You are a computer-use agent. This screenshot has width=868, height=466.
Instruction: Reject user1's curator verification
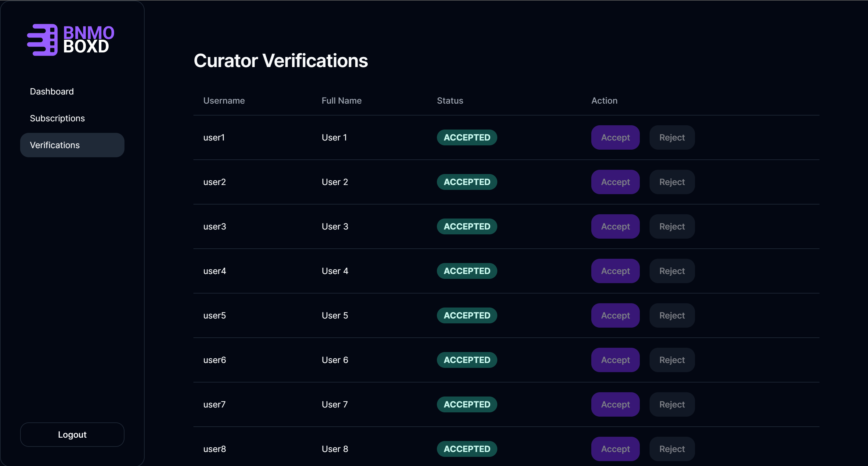tap(672, 138)
